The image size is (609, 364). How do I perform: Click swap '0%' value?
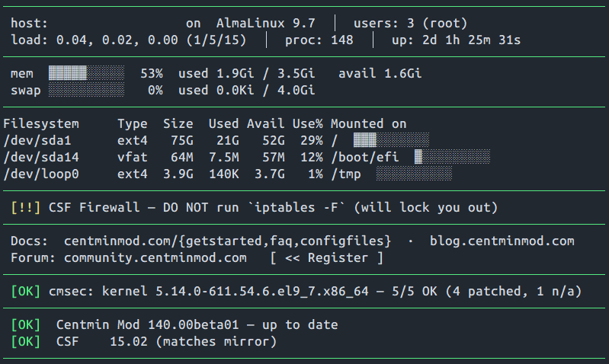coord(155,90)
